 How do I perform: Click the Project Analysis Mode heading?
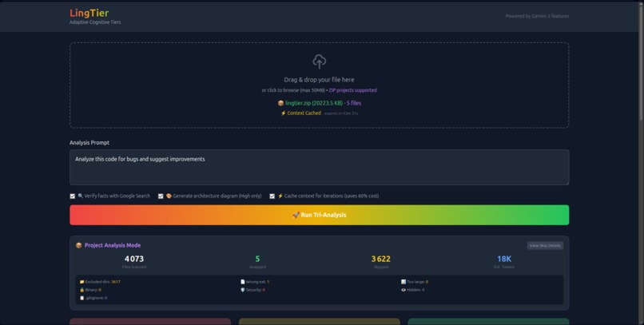[113, 245]
